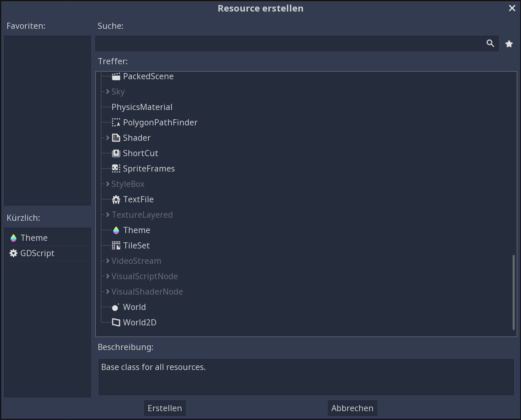Choose GDScript from recent list

click(48, 253)
